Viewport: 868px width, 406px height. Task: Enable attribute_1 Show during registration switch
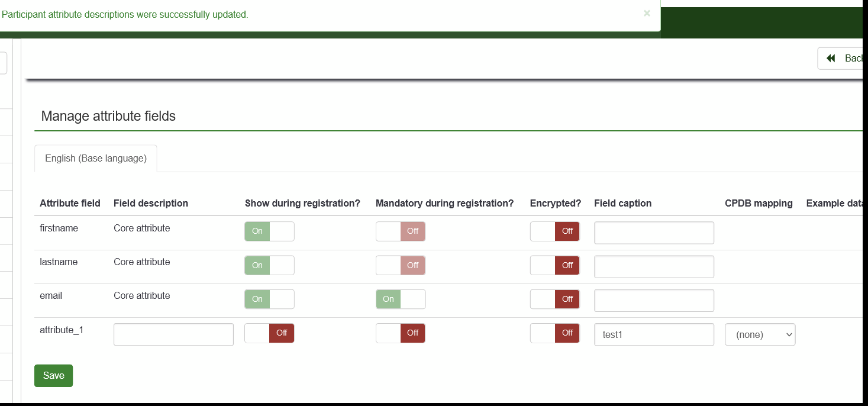point(269,333)
